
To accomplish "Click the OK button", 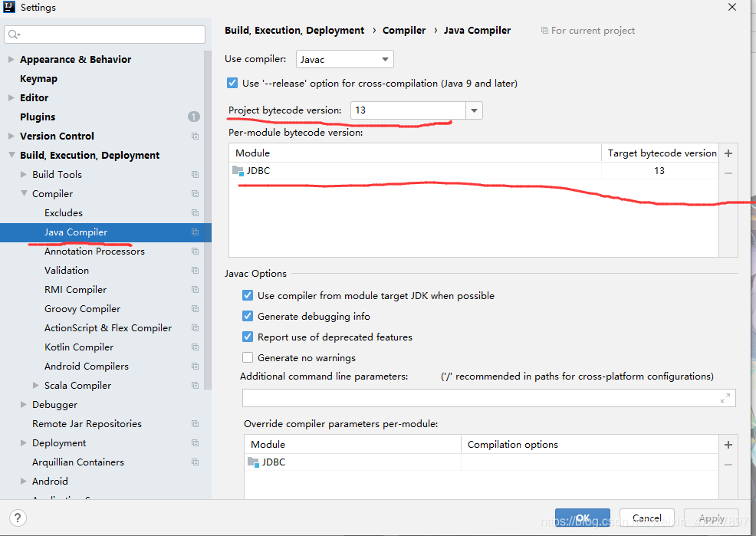I will [583, 518].
